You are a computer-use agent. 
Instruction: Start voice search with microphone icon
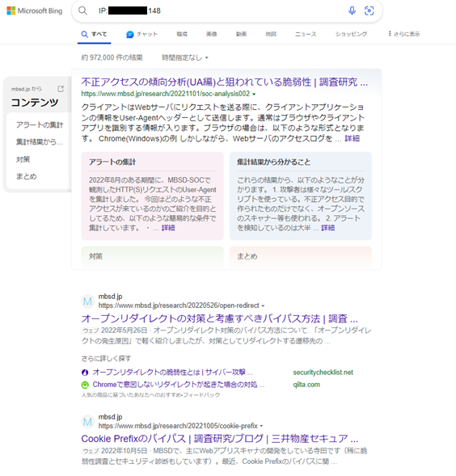pos(352,11)
